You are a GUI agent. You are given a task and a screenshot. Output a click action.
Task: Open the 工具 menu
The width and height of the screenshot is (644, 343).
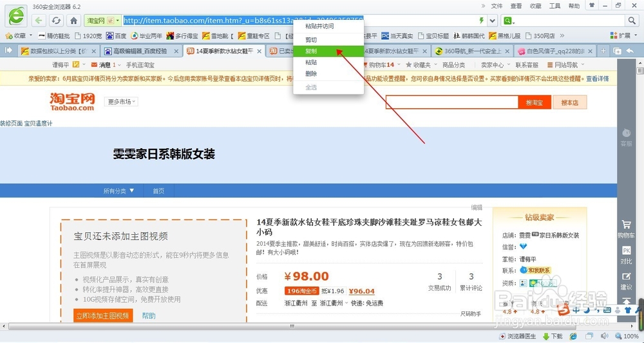tap(555, 6)
